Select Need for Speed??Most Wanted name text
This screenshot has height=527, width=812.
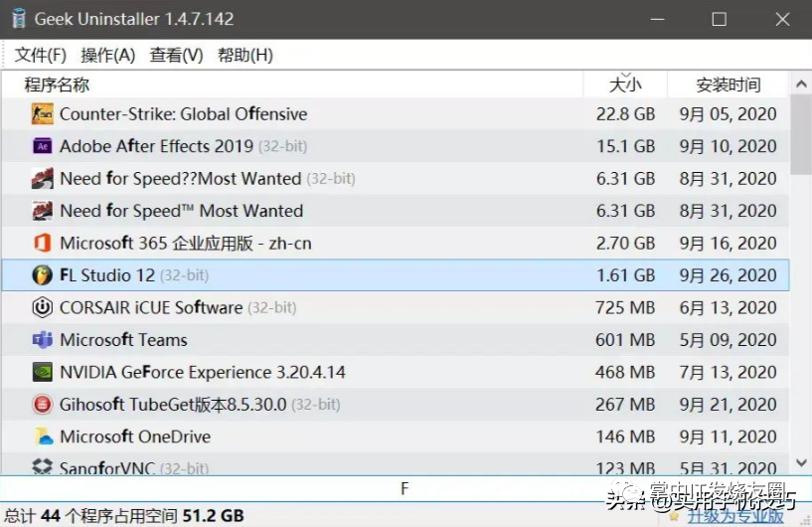click(x=181, y=178)
